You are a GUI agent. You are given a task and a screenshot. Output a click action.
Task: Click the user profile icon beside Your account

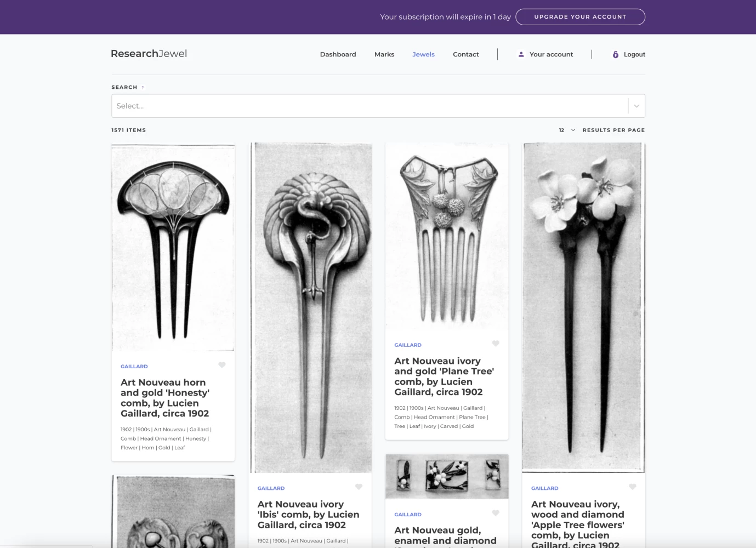pos(521,54)
